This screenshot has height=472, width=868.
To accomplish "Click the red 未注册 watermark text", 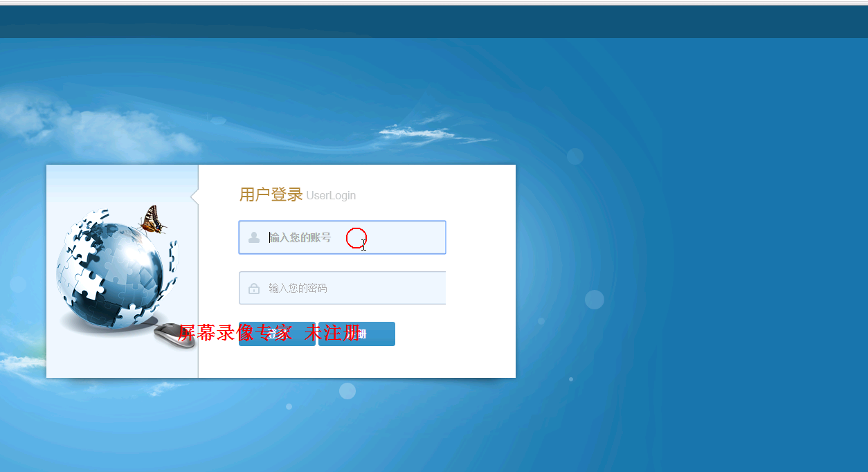I will (332, 333).
